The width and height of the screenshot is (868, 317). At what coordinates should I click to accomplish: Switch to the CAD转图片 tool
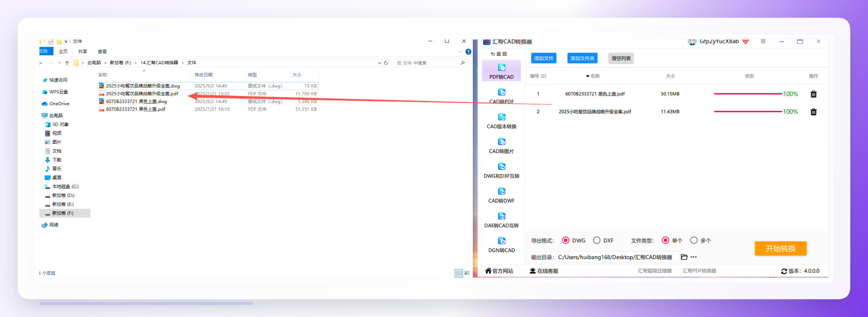[502, 146]
